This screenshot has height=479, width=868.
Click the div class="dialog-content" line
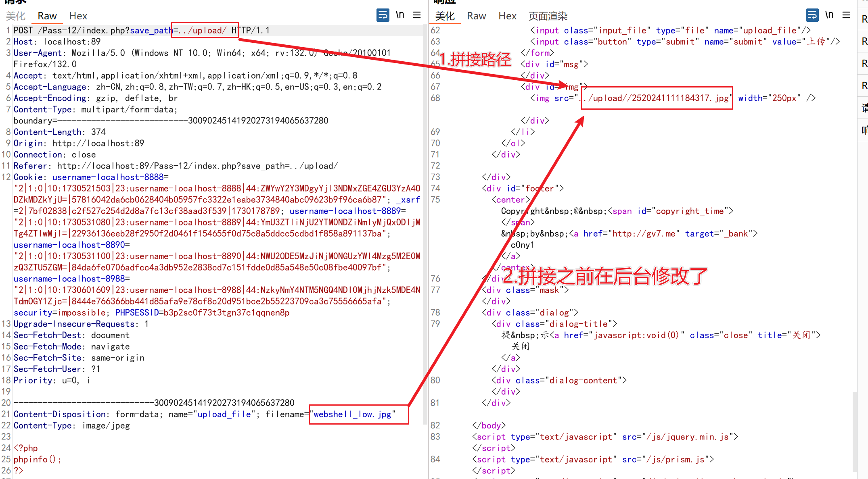[559, 380]
